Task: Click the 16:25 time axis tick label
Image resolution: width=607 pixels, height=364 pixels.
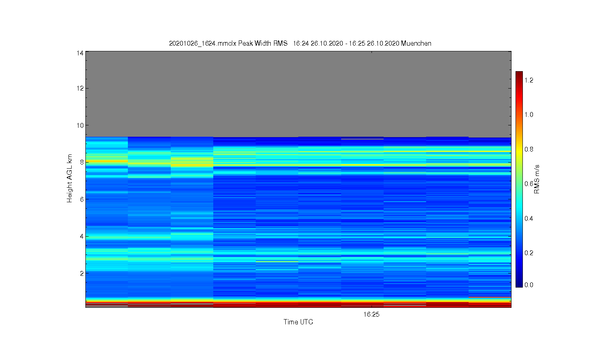Action: [x=371, y=314]
